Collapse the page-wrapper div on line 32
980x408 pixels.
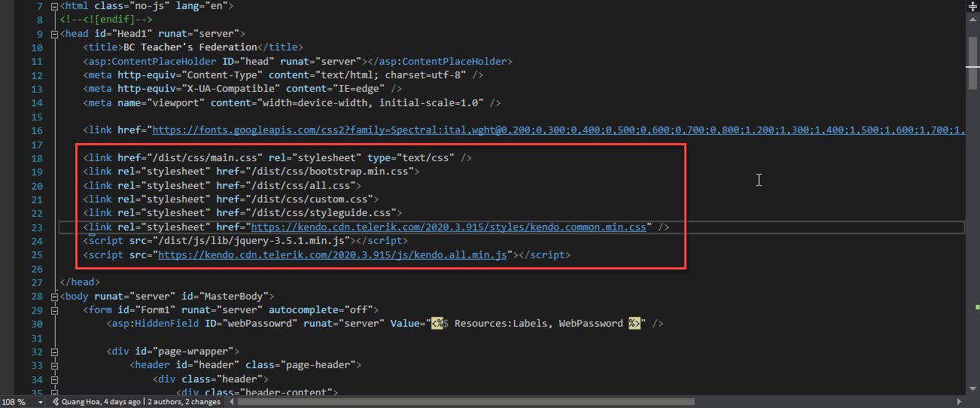[x=53, y=352]
